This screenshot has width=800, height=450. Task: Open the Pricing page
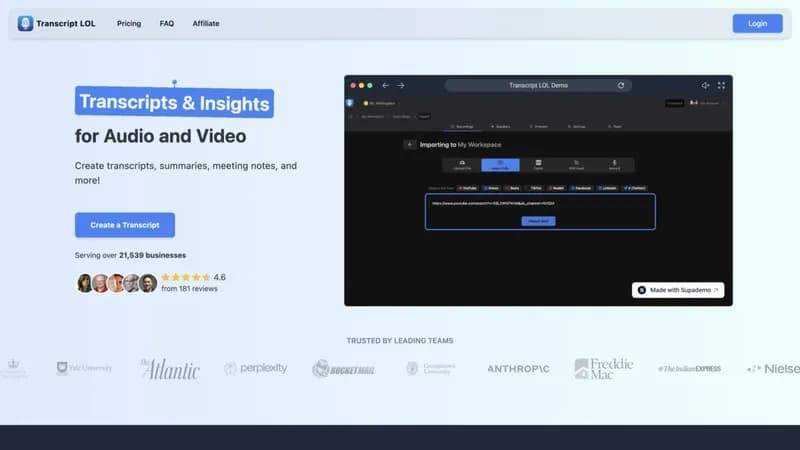[129, 23]
